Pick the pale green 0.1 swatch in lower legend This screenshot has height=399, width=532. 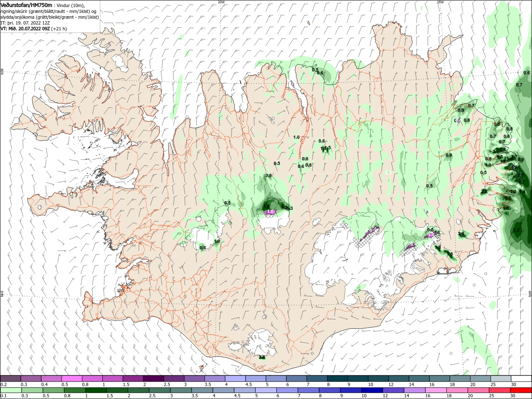tap(10, 390)
